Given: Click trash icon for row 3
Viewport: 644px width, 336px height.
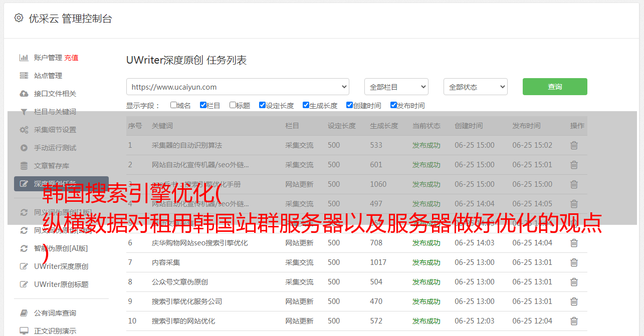Looking at the screenshot, I should (x=574, y=184).
